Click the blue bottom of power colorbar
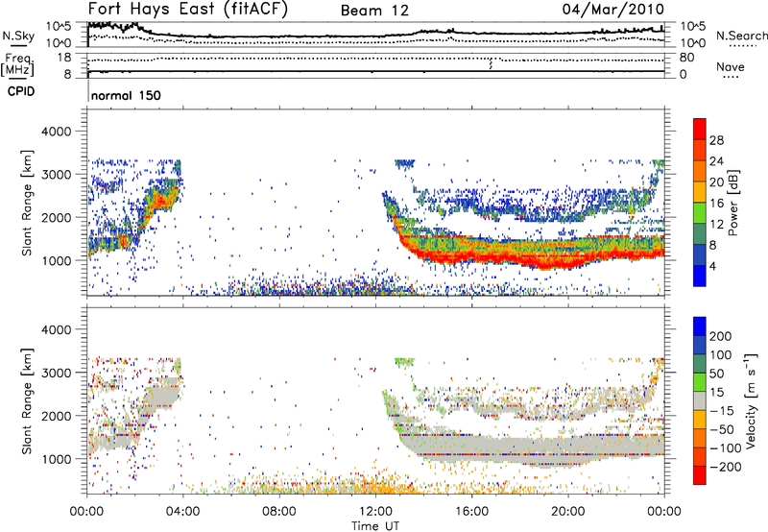768x532 pixels. [x=700, y=276]
